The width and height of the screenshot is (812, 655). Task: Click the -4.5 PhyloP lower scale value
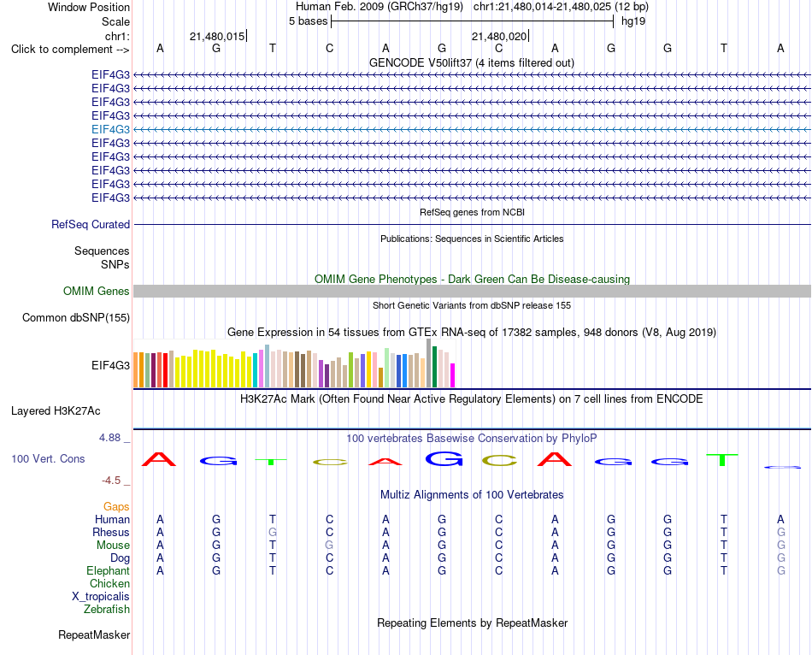click(111, 481)
